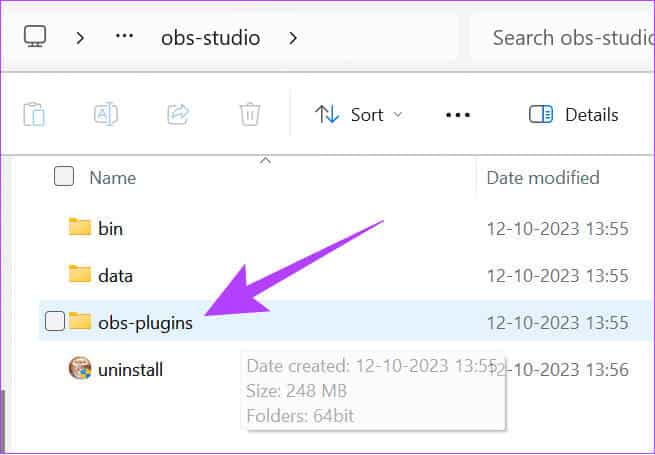Viewport: 655px width, 455px height.
Task: Tick the select-all checkbox beside Name
Action: (x=64, y=176)
